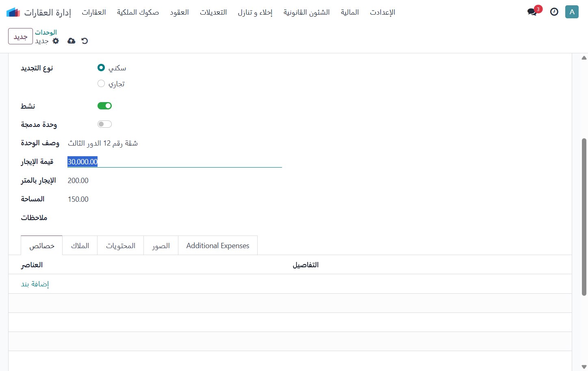588x371 pixels.
Task: Click the scrollbar up arrow
Action: [x=584, y=58]
